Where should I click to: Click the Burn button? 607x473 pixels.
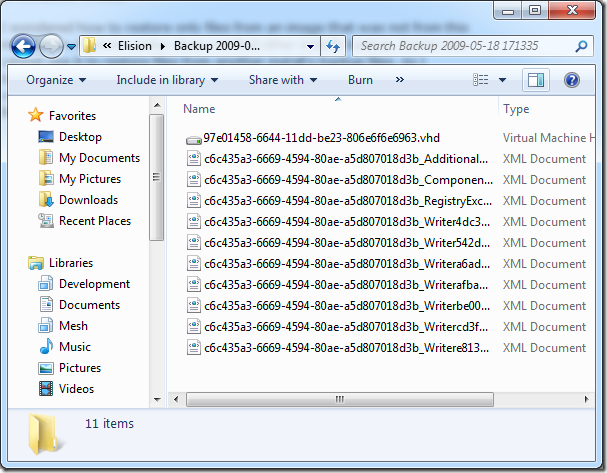(360, 80)
